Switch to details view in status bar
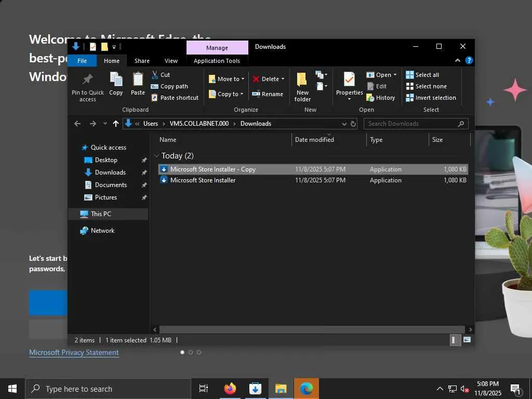This screenshot has height=399, width=532. click(455, 340)
